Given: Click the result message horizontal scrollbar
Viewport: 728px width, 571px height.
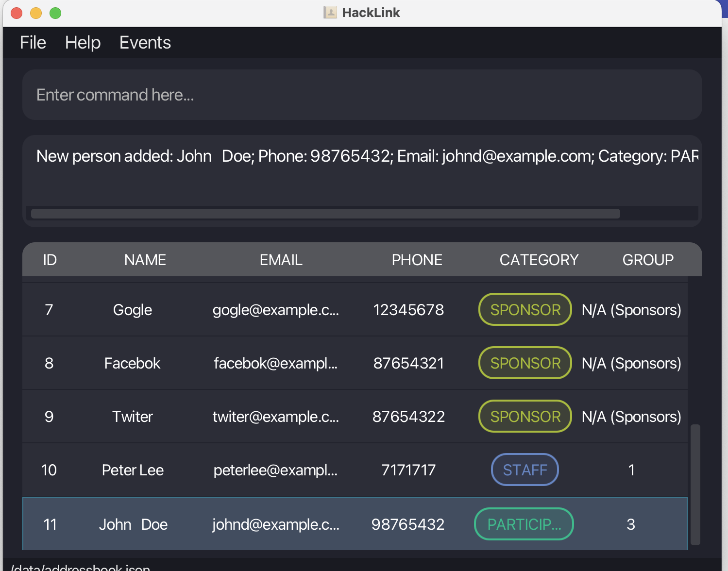Looking at the screenshot, I should tap(325, 214).
